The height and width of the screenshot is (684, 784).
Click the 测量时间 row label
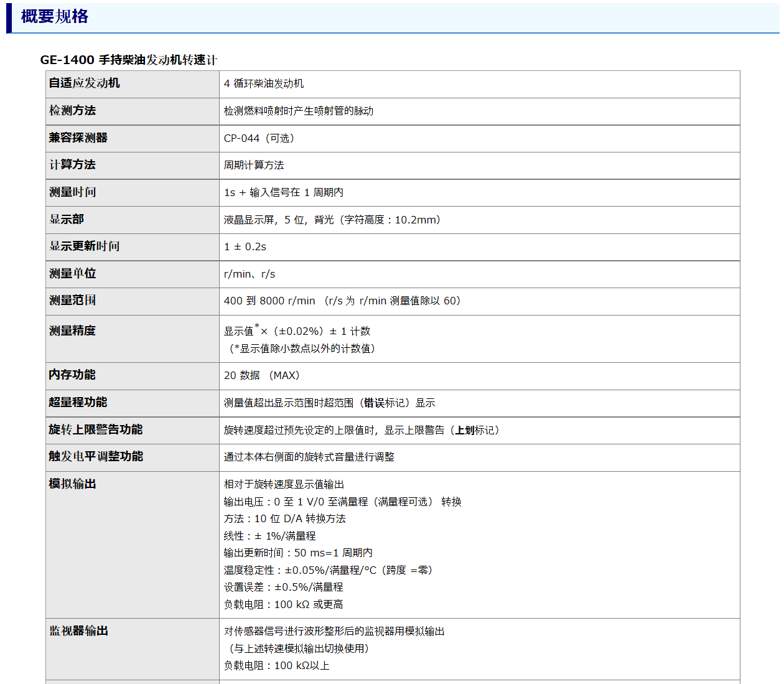point(73,192)
